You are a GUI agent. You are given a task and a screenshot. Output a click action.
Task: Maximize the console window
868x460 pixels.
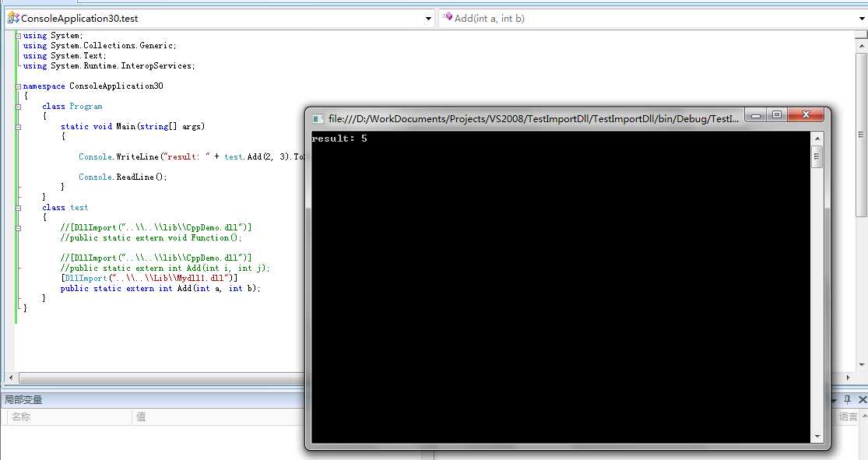click(x=777, y=115)
